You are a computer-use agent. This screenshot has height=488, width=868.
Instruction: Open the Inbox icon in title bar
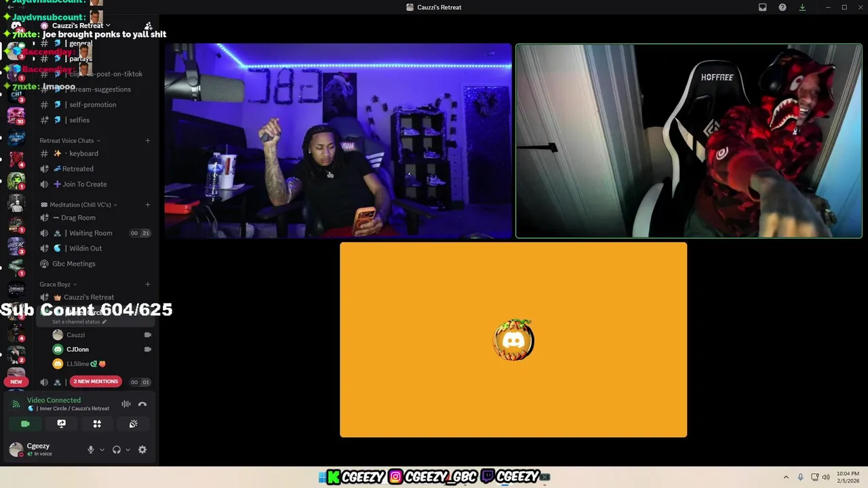click(762, 7)
